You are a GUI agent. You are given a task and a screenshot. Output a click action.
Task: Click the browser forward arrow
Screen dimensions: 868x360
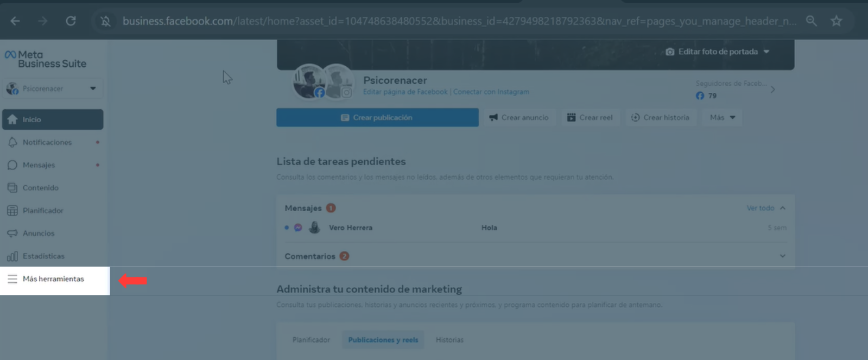(43, 21)
